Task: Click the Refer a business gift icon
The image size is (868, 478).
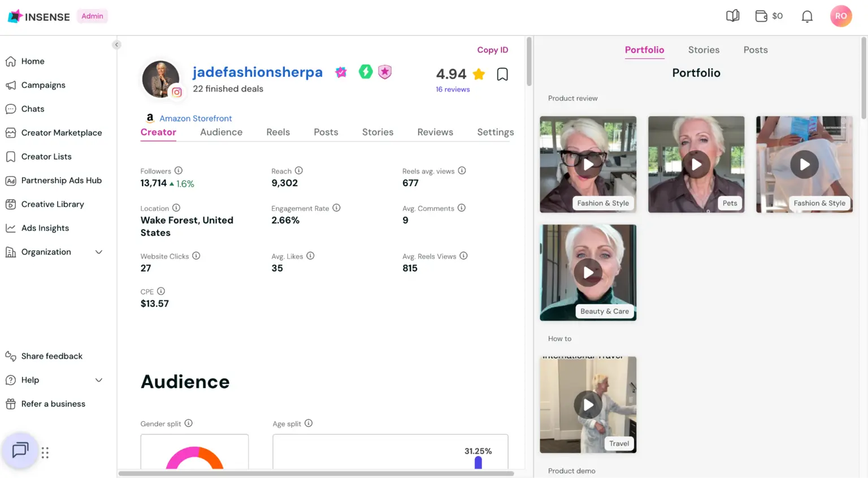Action: 11,404
